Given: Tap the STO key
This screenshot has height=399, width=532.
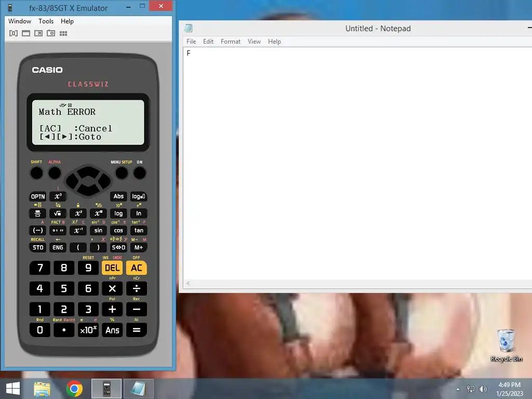Looking at the screenshot, I should click(37, 247).
